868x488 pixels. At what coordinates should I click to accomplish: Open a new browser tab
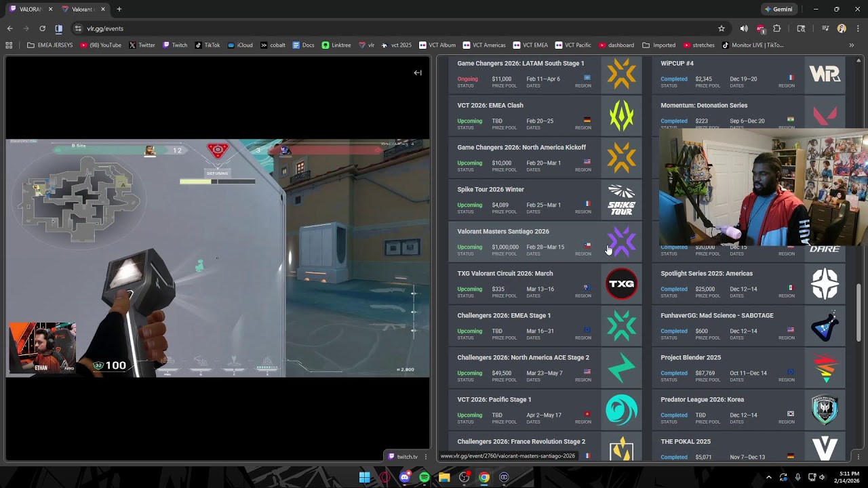click(x=119, y=9)
